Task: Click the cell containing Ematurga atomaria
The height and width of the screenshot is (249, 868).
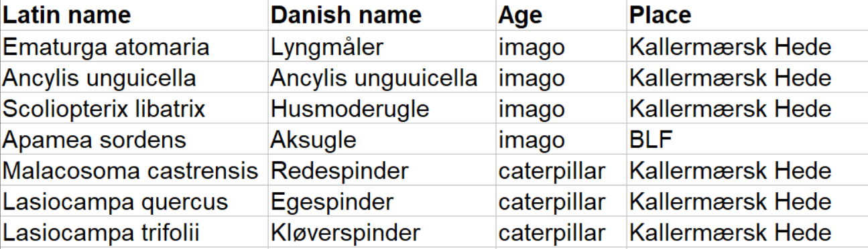Action: click(134, 46)
